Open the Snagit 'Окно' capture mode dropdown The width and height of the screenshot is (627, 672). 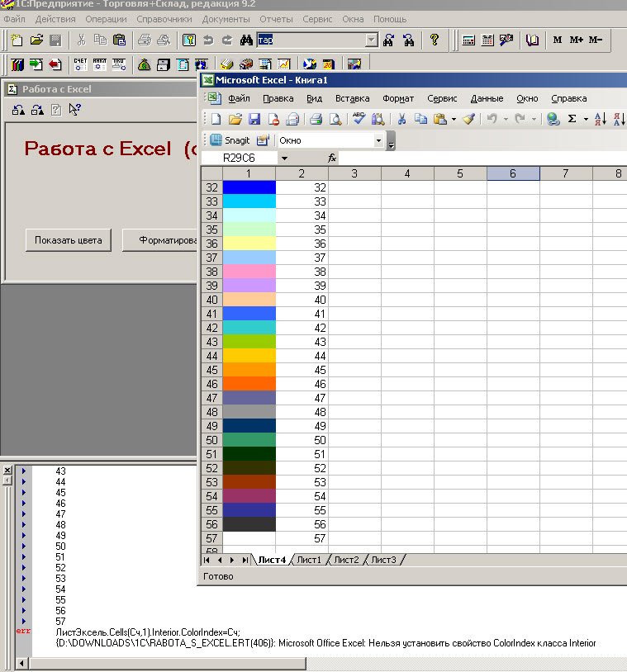[x=379, y=140]
